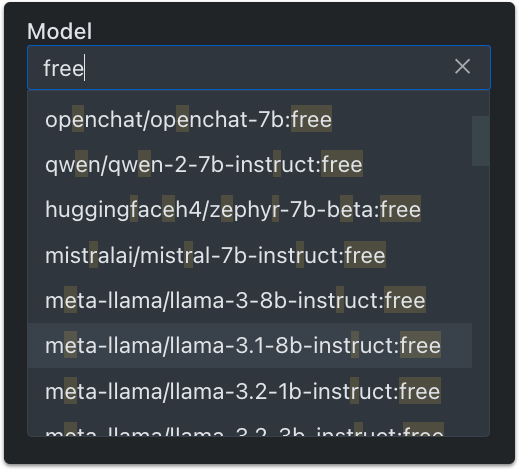519x470 pixels.
Task: Click the Model field label
Action: [60, 31]
